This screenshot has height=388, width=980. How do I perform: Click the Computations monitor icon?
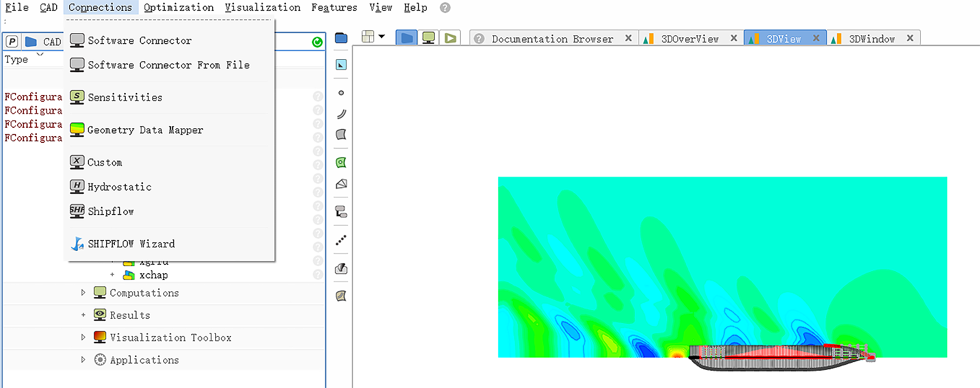[x=100, y=292]
